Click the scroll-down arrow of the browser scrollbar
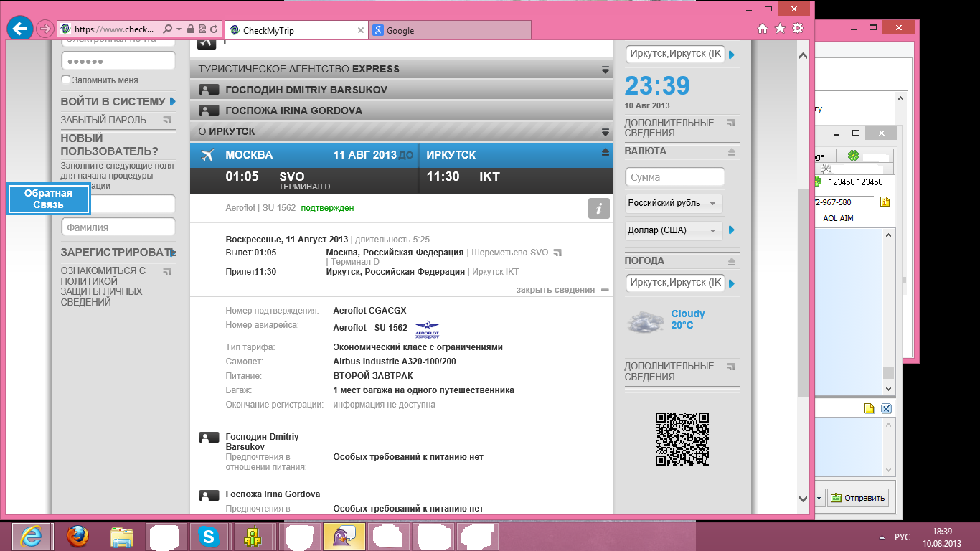The height and width of the screenshot is (551, 980). tap(803, 498)
